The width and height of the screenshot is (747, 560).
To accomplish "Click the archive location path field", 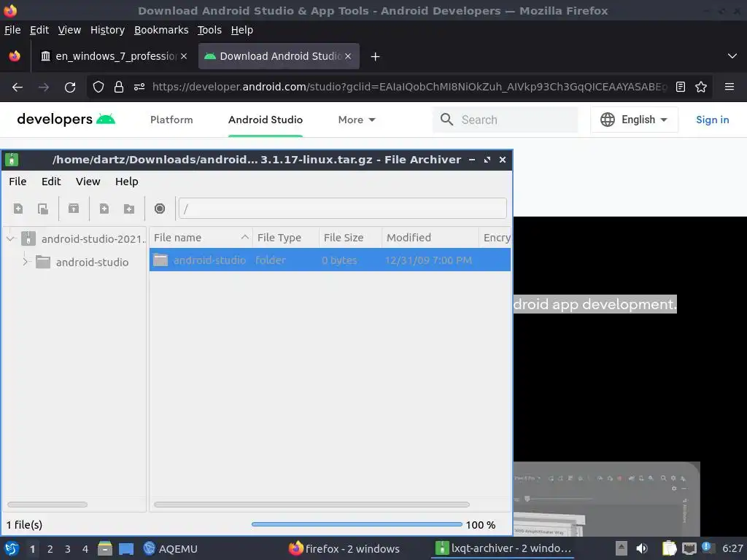I will pos(343,209).
